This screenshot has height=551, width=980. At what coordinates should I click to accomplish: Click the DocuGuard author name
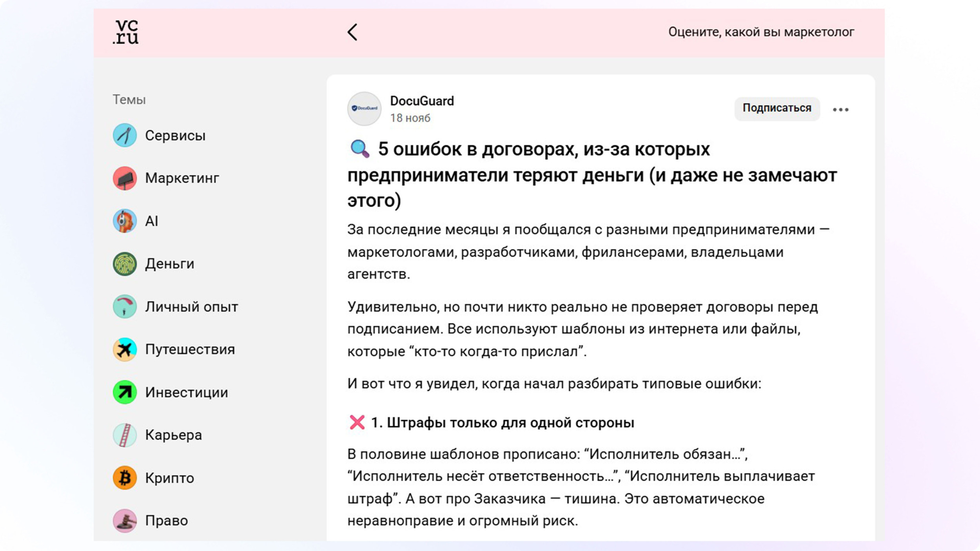[x=422, y=101]
